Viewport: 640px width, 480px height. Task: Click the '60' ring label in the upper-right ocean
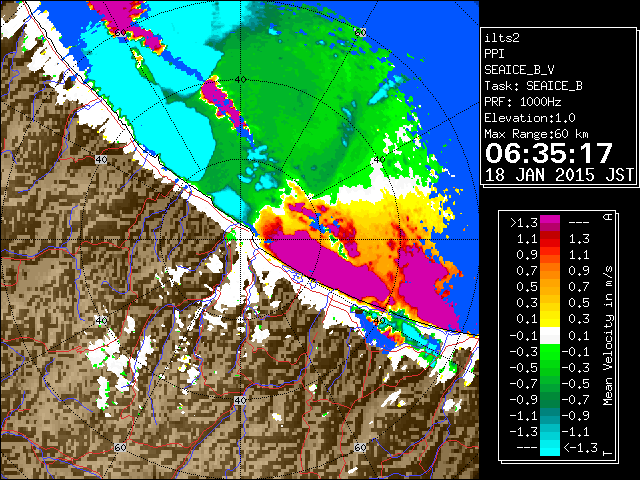360,33
